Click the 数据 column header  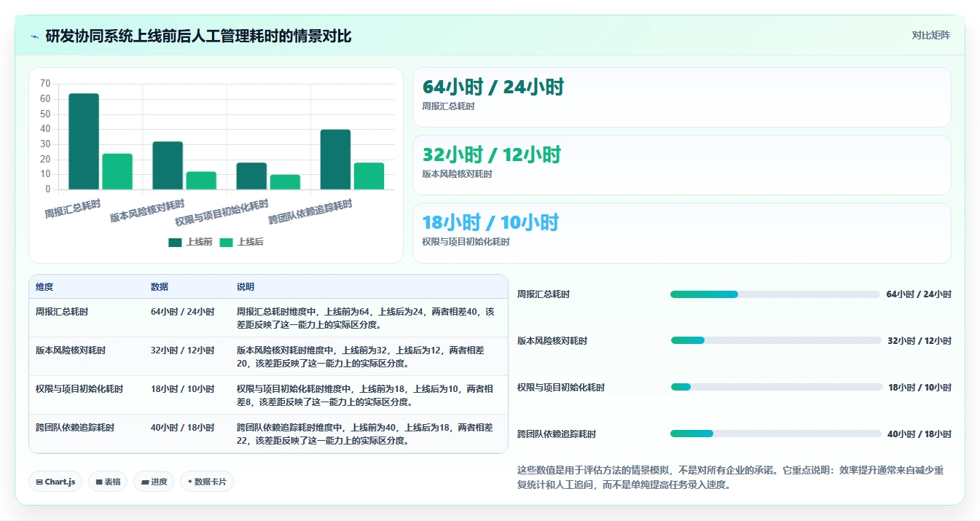tap(160, 287)
